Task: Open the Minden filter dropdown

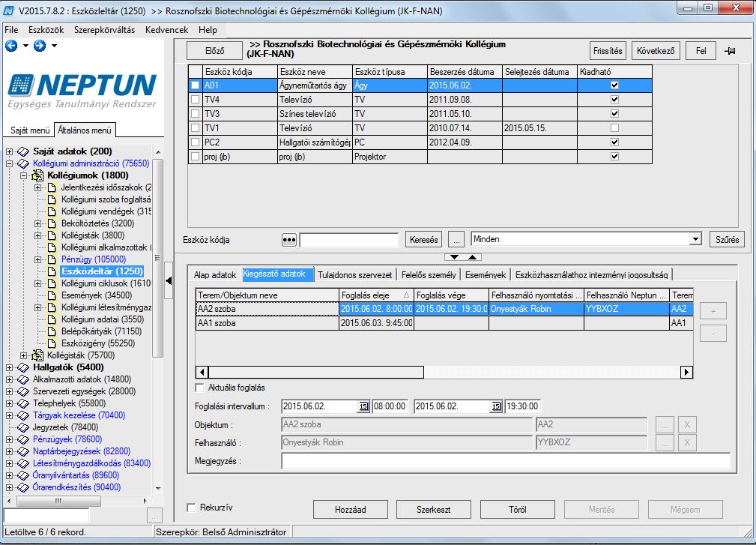Action: point(695,238)
